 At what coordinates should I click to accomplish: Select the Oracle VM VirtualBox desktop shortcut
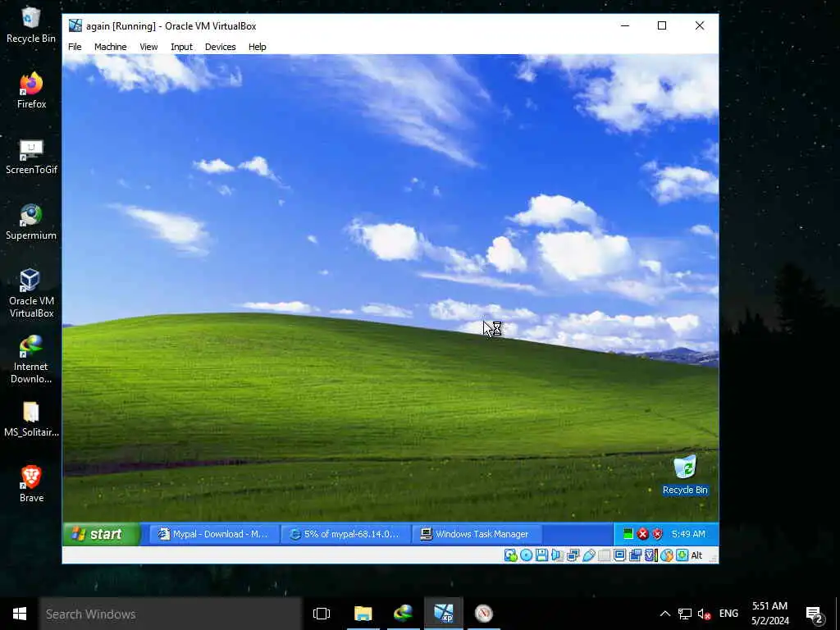click(x=31, y=294)
